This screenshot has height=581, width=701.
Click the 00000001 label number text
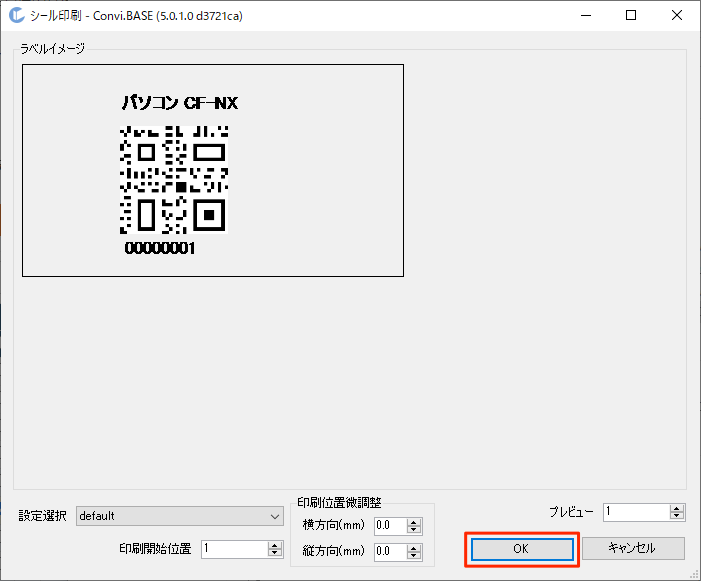160,248
